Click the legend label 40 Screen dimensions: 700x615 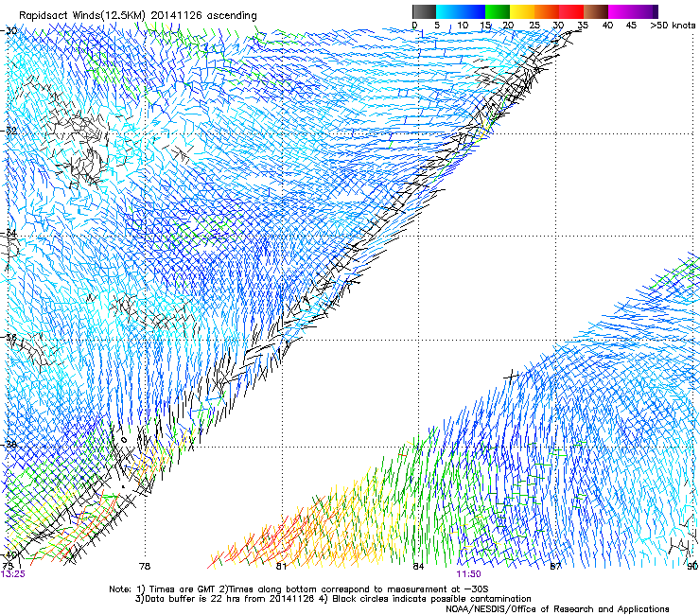pyautogui.click(x=607, y=26)
